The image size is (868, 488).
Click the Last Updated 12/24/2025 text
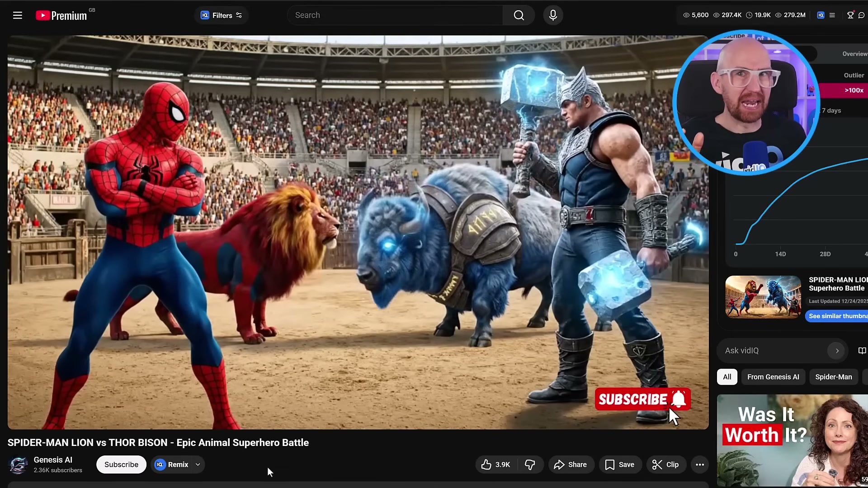(838, 301)
